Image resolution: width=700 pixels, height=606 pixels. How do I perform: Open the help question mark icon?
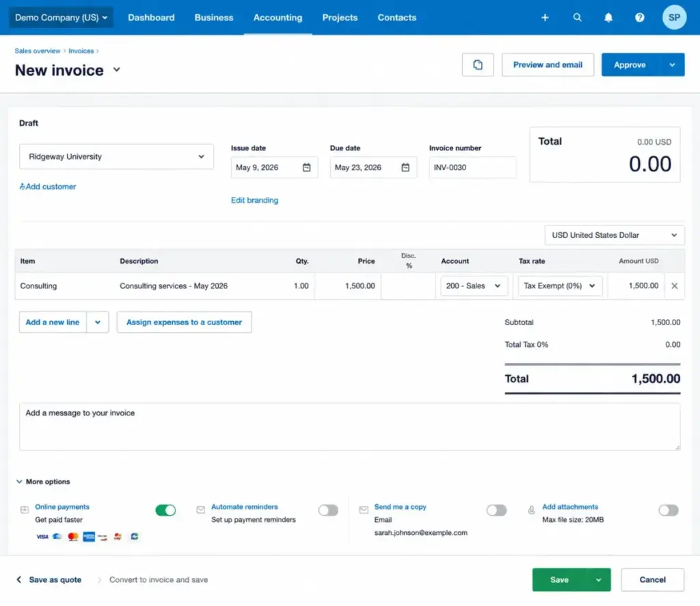click(639, 17)
